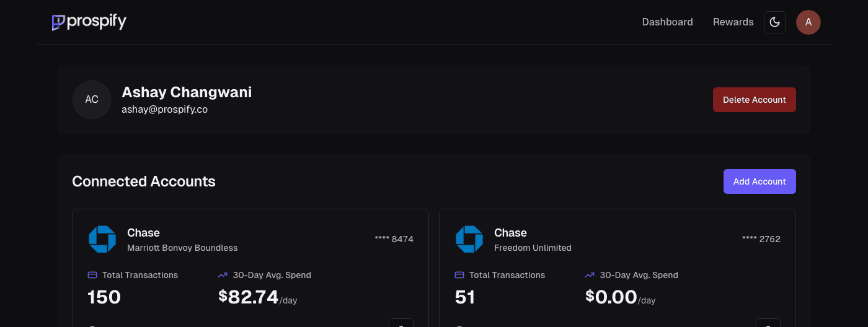Toggle dark mode with the moon icon
Screen dimensions: 868x327
pyautogui.click(x=775, y=22)
